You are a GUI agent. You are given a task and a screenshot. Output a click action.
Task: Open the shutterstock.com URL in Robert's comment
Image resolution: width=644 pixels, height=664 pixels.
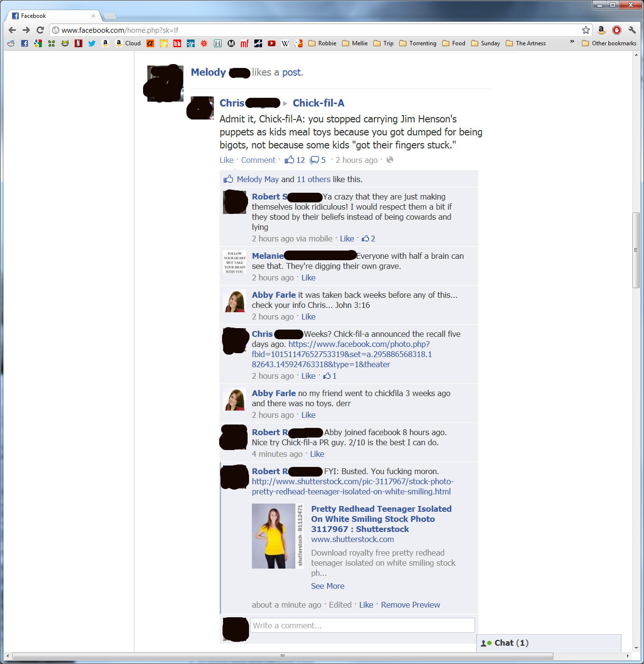(353, 486)
